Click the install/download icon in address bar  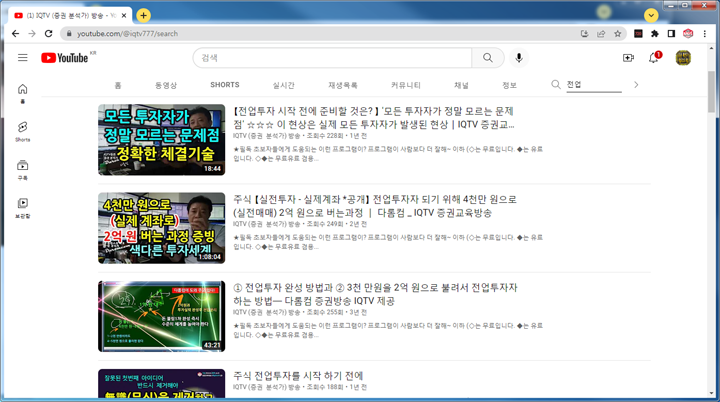coord(585,34)
